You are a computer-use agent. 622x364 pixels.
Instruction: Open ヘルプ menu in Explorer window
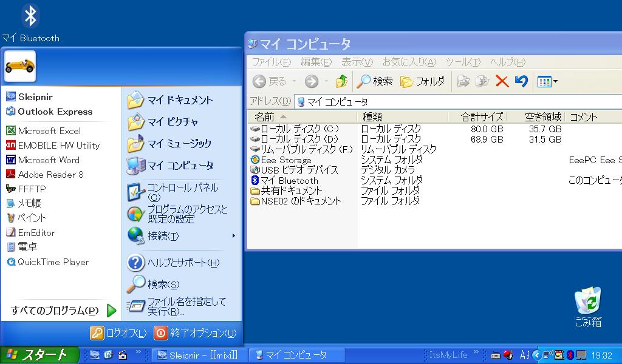pyautogui.click(x=507, y=62)
